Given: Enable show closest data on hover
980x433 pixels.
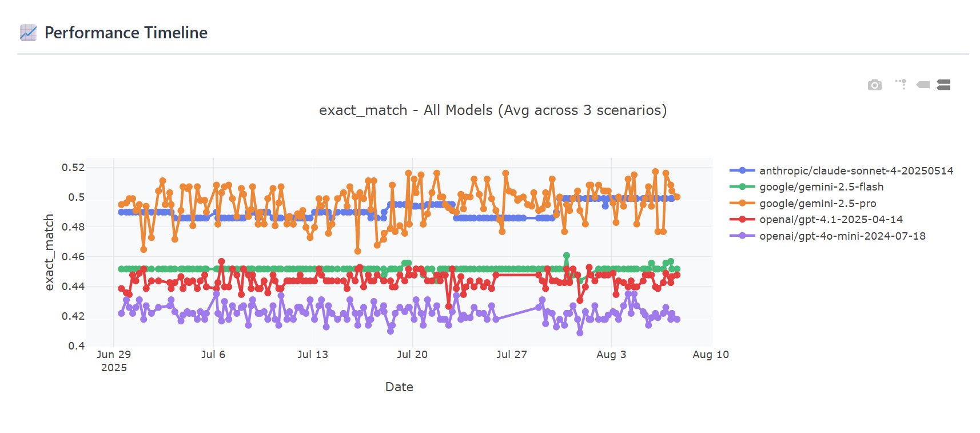Looking at the screenshot, I should (923, 85).
